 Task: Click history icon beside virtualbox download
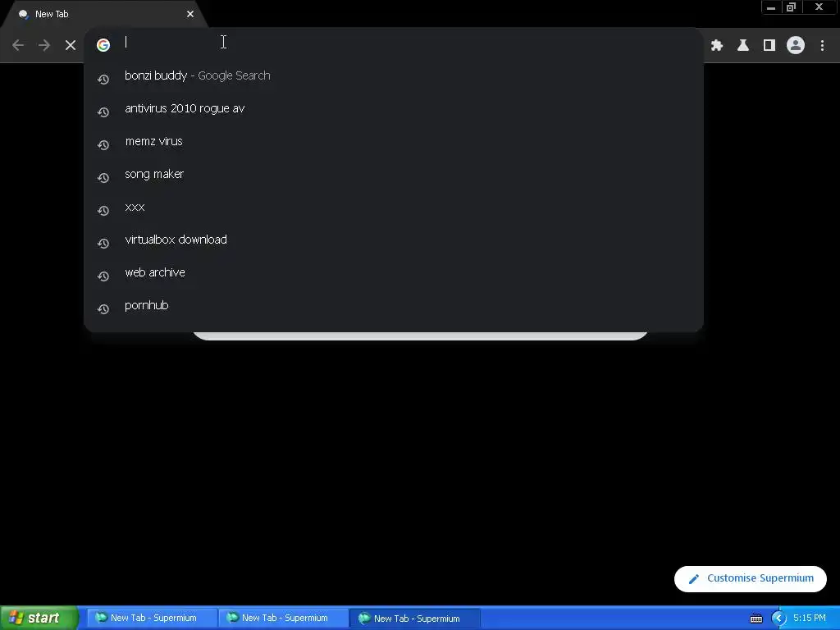[103, 244]
